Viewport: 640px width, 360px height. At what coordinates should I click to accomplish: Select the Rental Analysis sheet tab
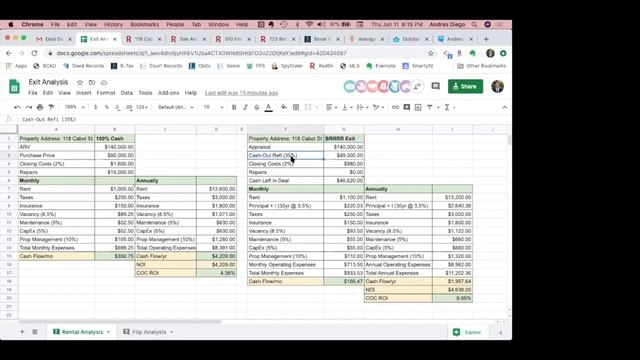click(82, 332)
